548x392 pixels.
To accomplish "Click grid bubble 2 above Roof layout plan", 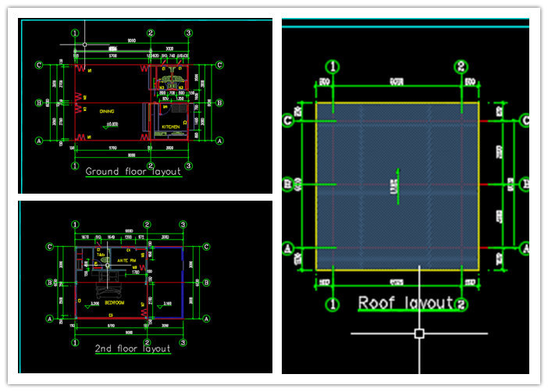I will coord(462,66).
